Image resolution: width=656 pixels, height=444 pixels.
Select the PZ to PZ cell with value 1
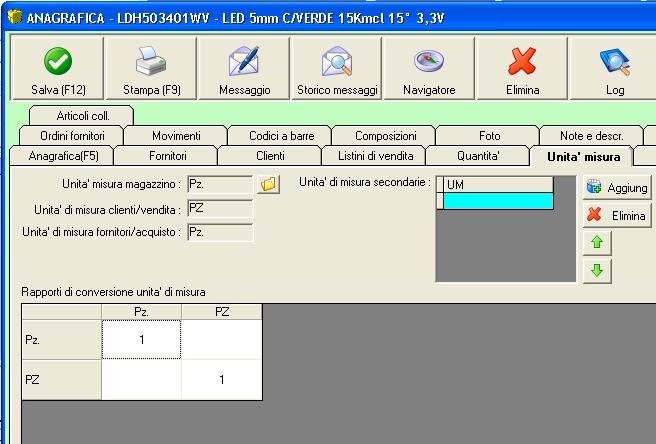click(x=222, y=380)
